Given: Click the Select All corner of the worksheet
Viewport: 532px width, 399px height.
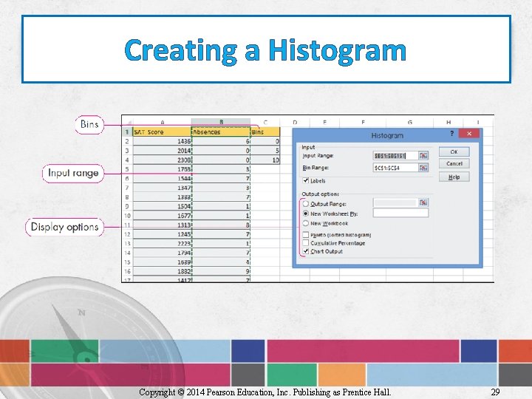Looking at the screenshot, I should 127,122.
